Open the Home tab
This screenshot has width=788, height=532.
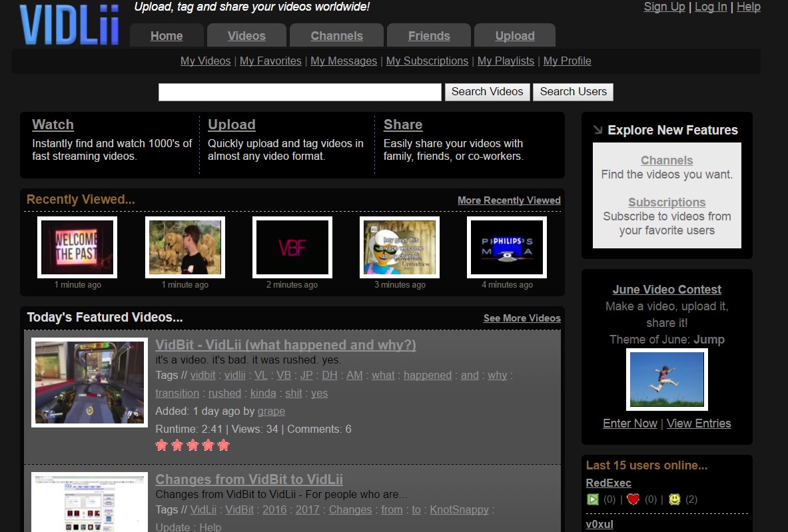coord(167,36)
